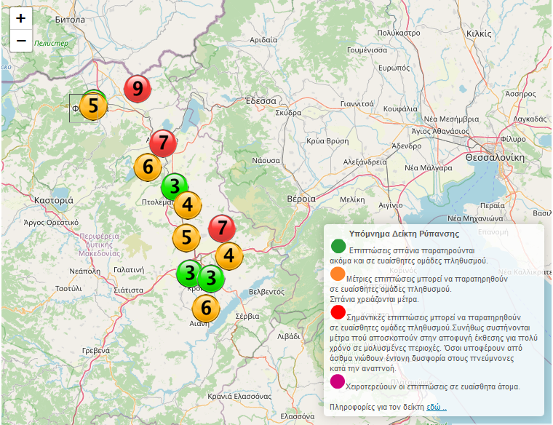The width and height of the screenshot is (553, 425).
Task: Select orange marker 5 south of Ptolemaida
Action: 186,237
